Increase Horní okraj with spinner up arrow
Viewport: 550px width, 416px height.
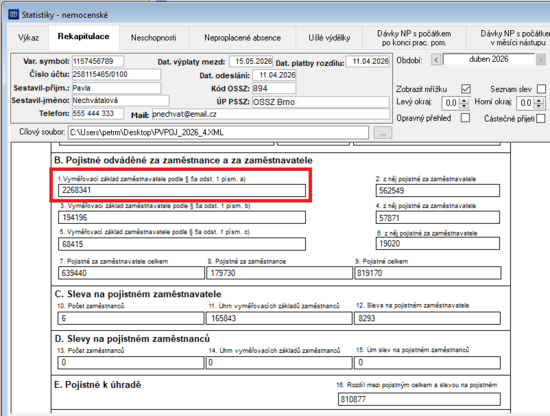pos(539,100)
